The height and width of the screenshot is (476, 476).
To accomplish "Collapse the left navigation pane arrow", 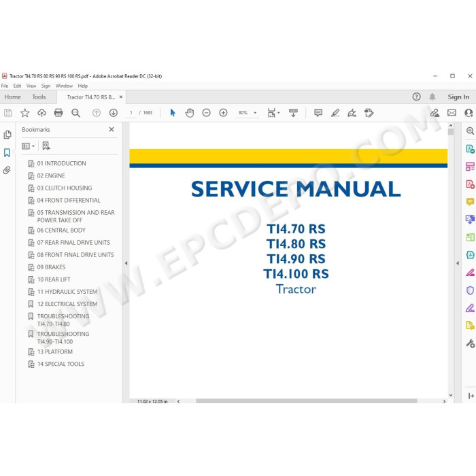I will pos(126,263).
